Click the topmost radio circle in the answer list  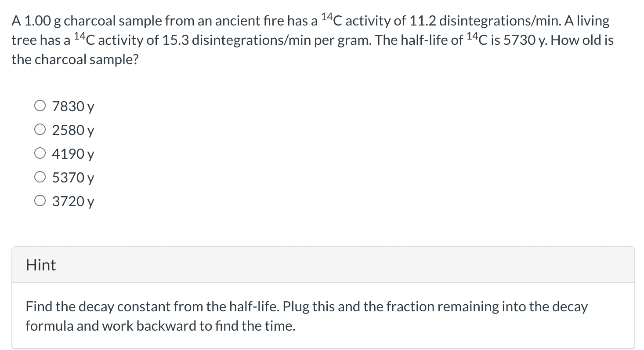(40, 105)
